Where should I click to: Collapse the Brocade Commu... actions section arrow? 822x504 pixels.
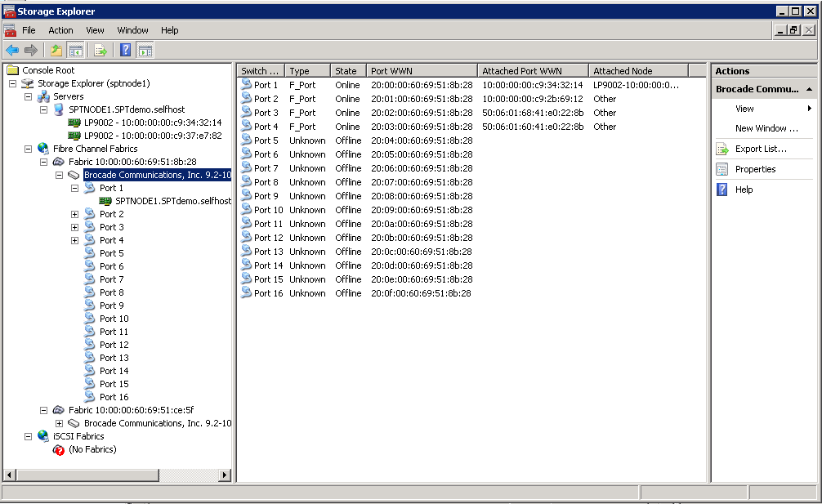pos(810,90)
